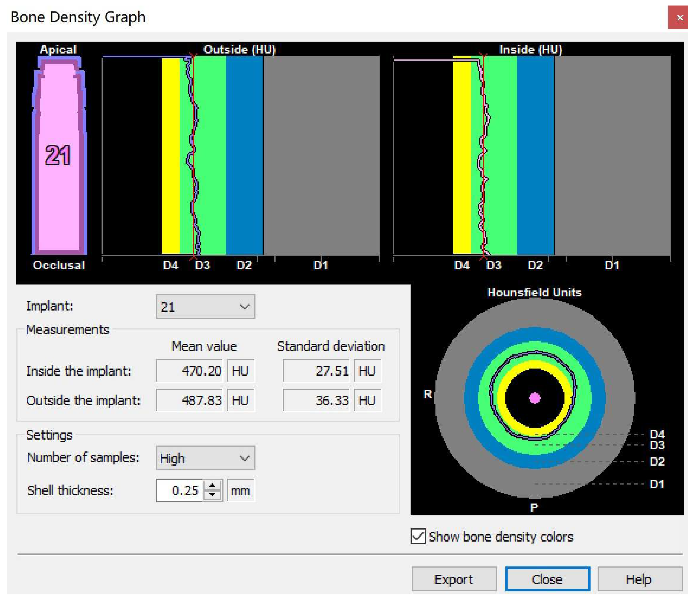Click Outside the implant standard deviation field
Screen dimensions: 700x605
pyautogui.click(x=316, y=400)
